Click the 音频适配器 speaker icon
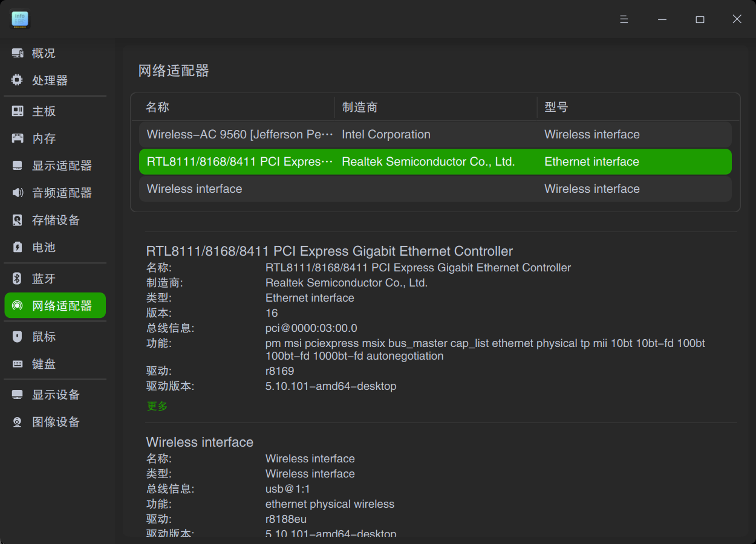 pos(18,193)
